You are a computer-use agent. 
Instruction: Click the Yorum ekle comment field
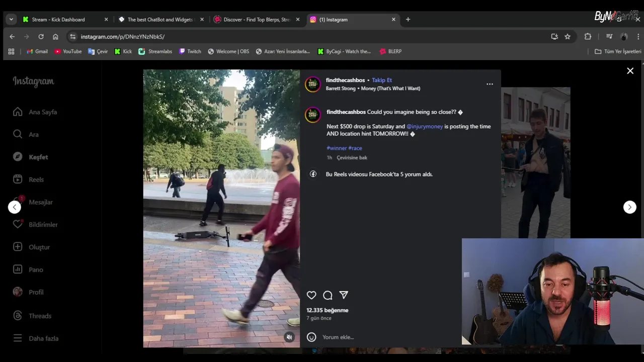(338, 337)
